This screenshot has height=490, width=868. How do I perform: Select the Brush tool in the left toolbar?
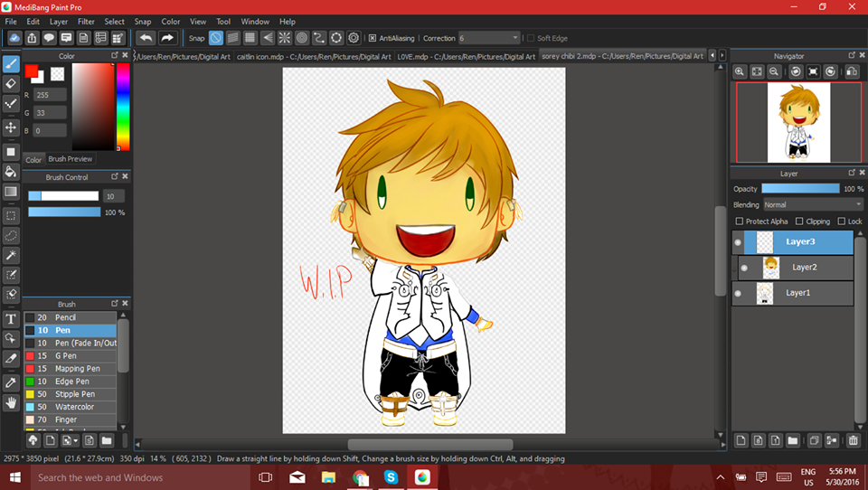tap(11, 64)
